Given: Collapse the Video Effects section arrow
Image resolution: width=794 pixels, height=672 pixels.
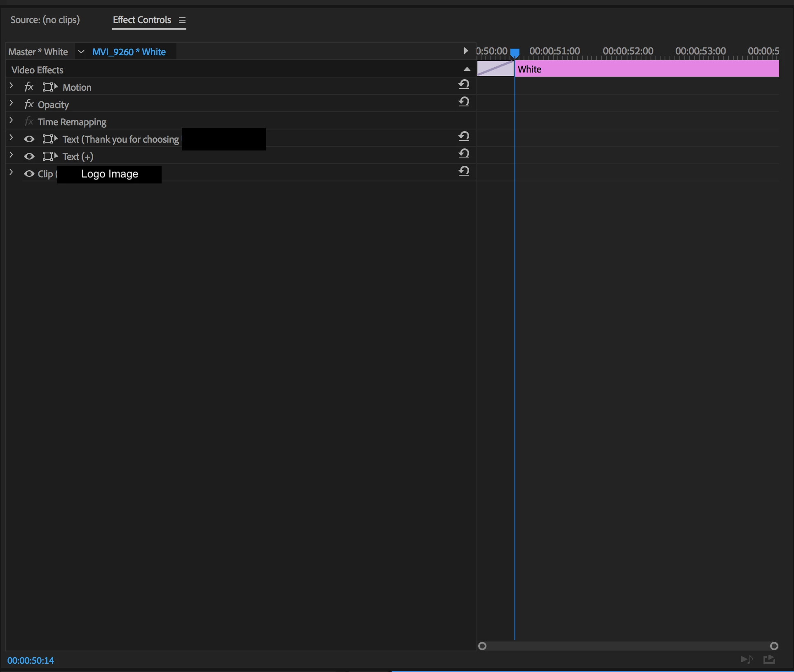Looking at the screenshot, I should click(x=467, y=69).
